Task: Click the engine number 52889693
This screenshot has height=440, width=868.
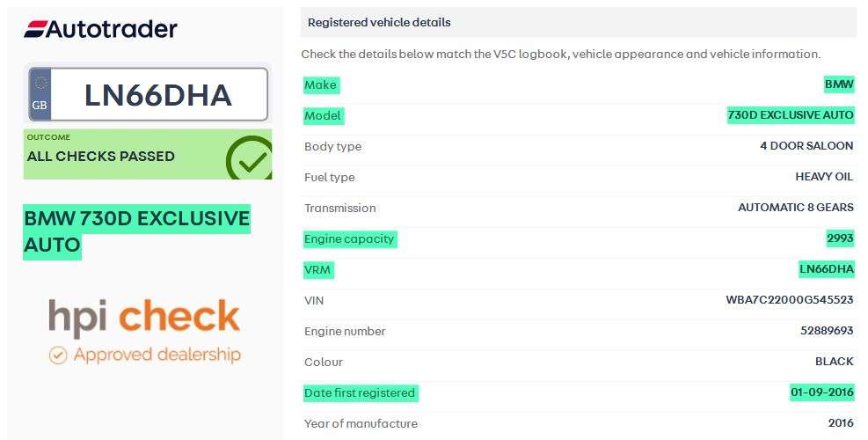Action: 827,331
